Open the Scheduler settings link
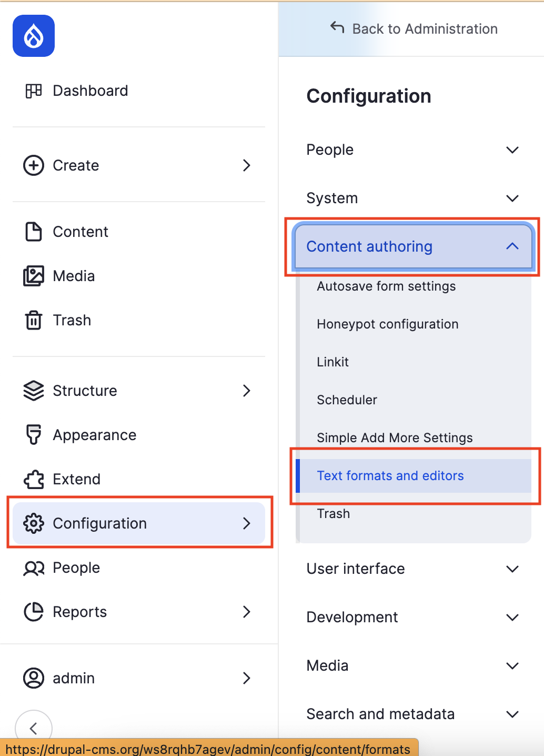Image resolution: width=544 pixels, height=756 pixels. pos(347,400)
